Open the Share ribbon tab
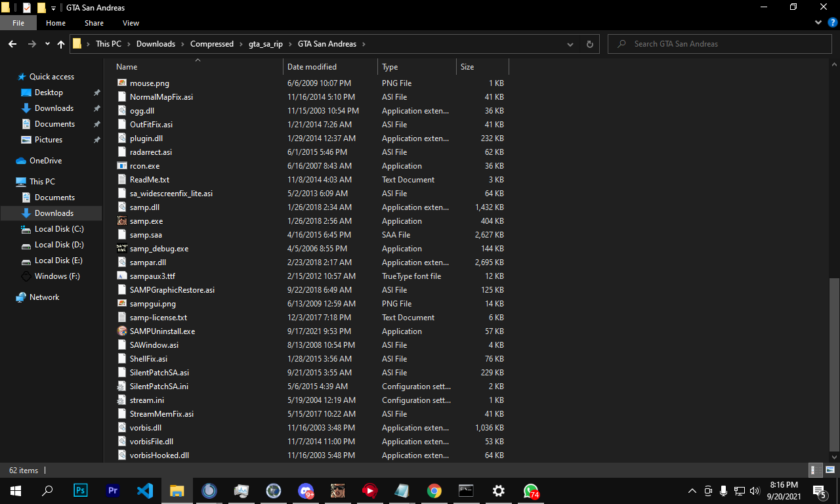Viewport: 840px width, 504px height. click(94, 23)
